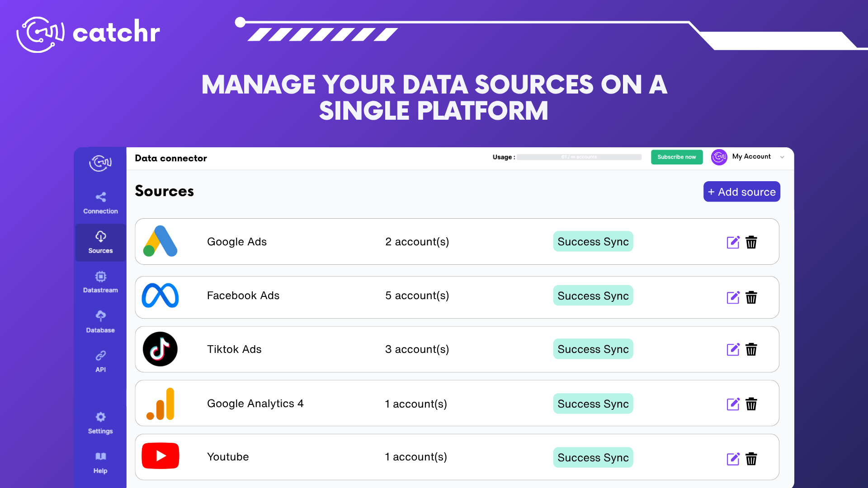This screenshot has width=868, height=488.
Task: Edit the Google Analytics 4 source
Action: (733, 404)
